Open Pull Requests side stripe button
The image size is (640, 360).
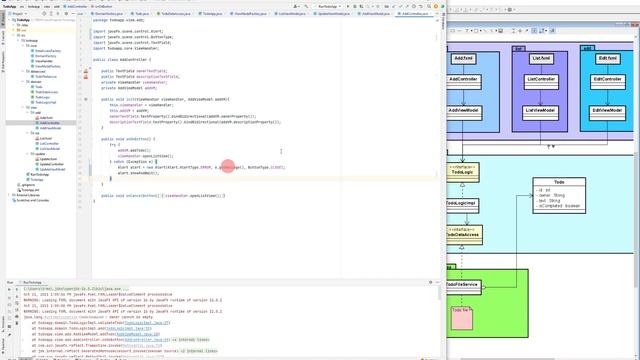point(2,62)
